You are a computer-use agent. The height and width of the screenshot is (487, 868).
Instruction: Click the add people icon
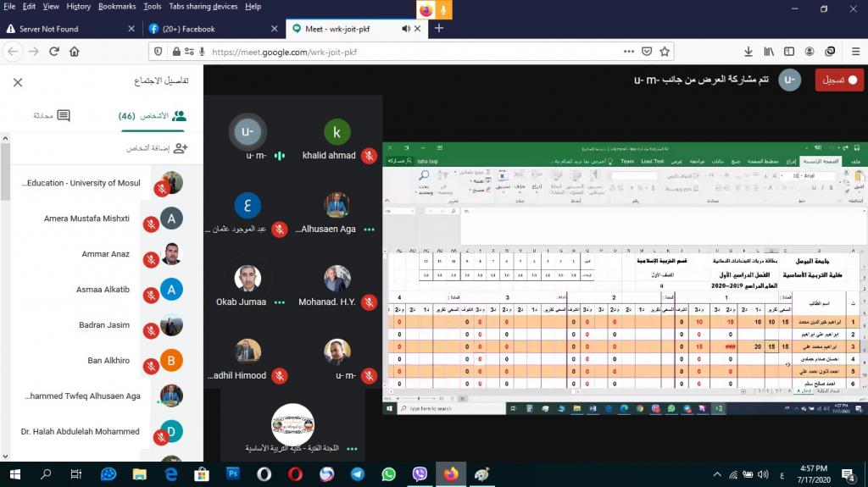(x=180, y=148)
